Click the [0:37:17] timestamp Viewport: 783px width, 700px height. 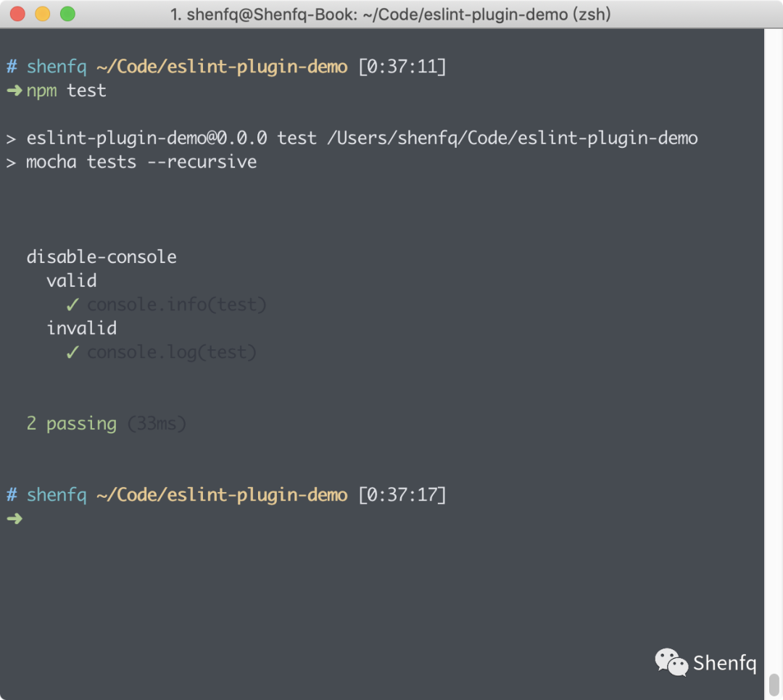point(402,495)
